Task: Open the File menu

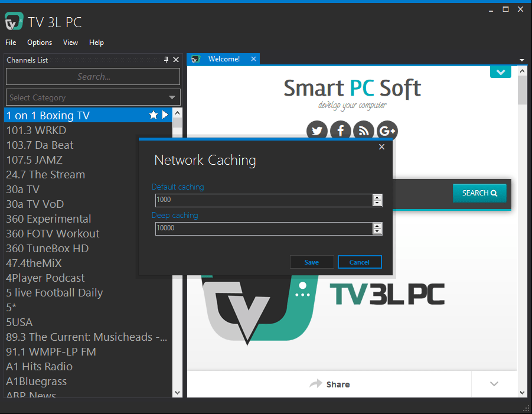Action: pyautogui.click(x=11, y=43)
